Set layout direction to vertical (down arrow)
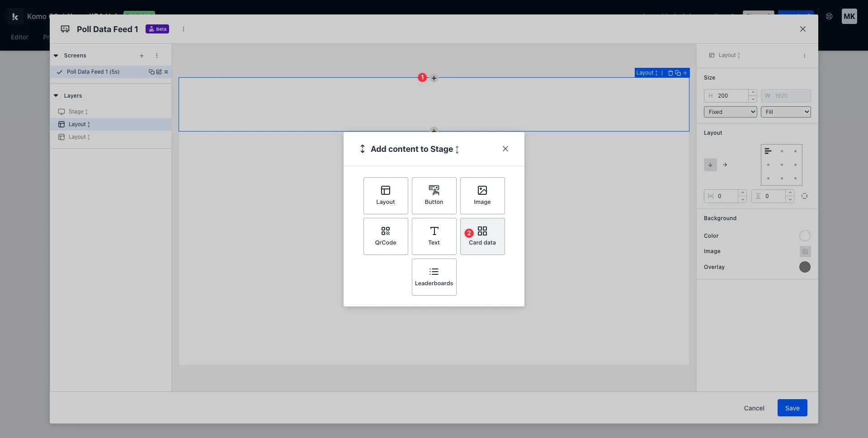 pyautogui.click(x=710, y=165)
